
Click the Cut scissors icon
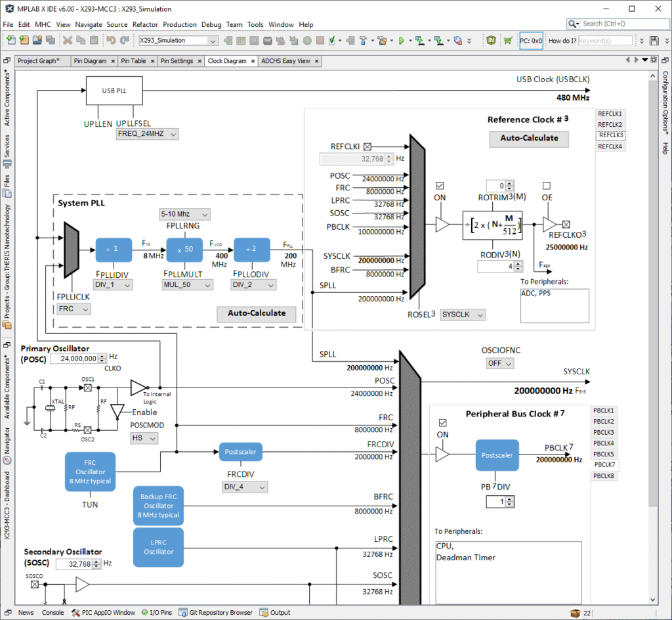[x=68, y=40]
